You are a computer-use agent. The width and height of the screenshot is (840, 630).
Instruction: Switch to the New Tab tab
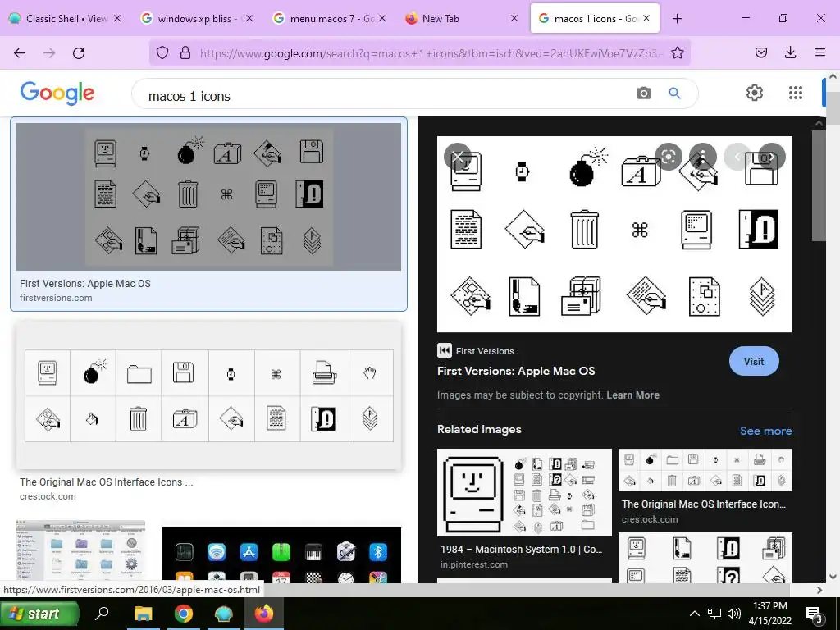[461, 19]
